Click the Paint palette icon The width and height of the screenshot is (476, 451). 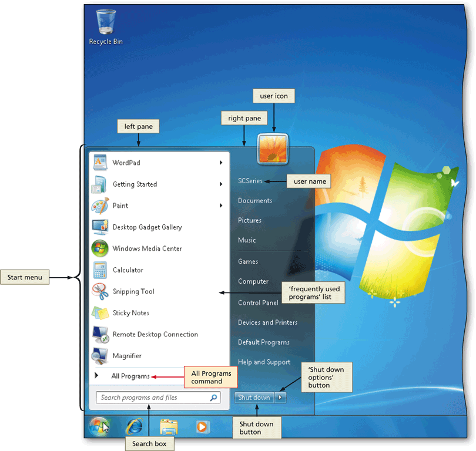(100, 206)
